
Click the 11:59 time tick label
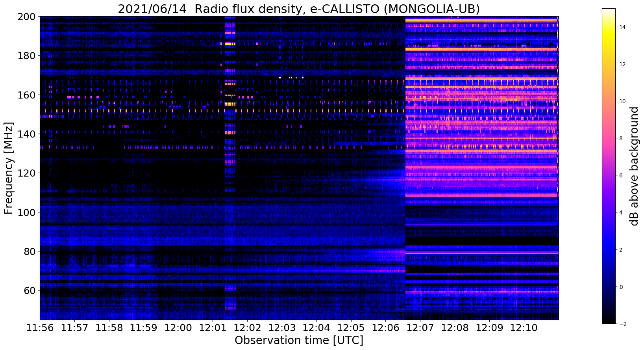(144, 328)
